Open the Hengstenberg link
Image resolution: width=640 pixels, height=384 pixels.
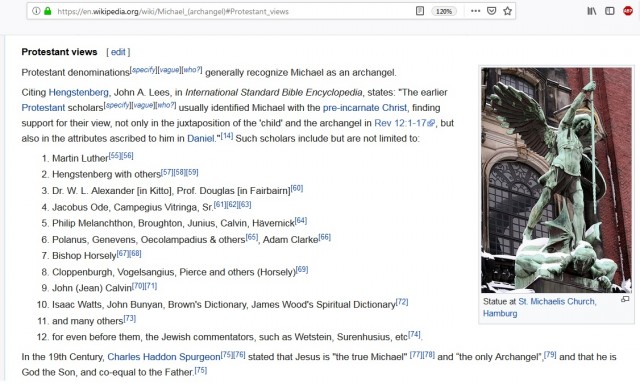pyautogui.click(x=78, y=92)
